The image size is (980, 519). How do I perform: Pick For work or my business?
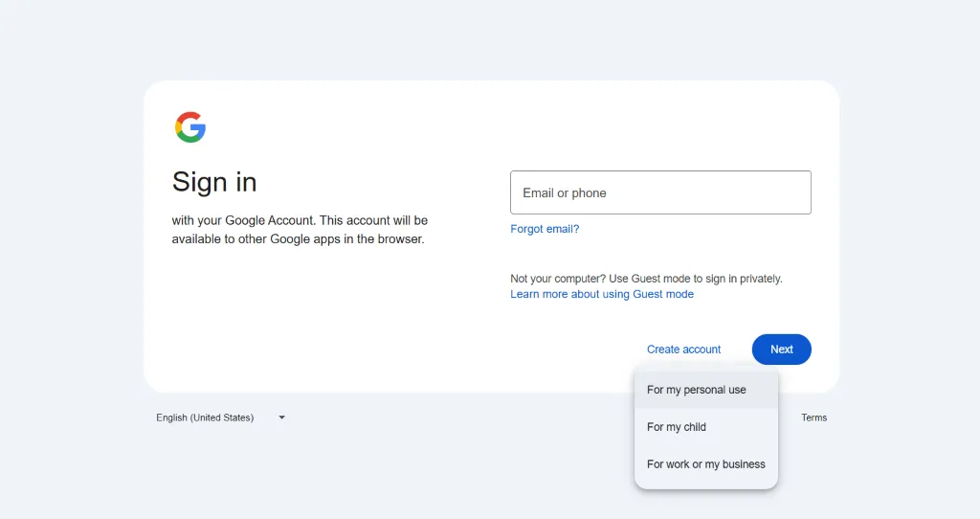(706, 464)
